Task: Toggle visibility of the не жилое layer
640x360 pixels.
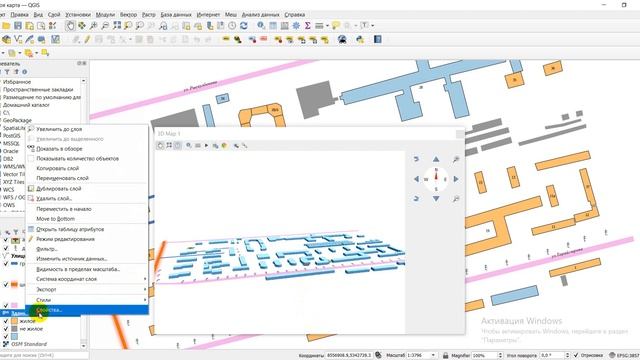Action: (6, 329)
